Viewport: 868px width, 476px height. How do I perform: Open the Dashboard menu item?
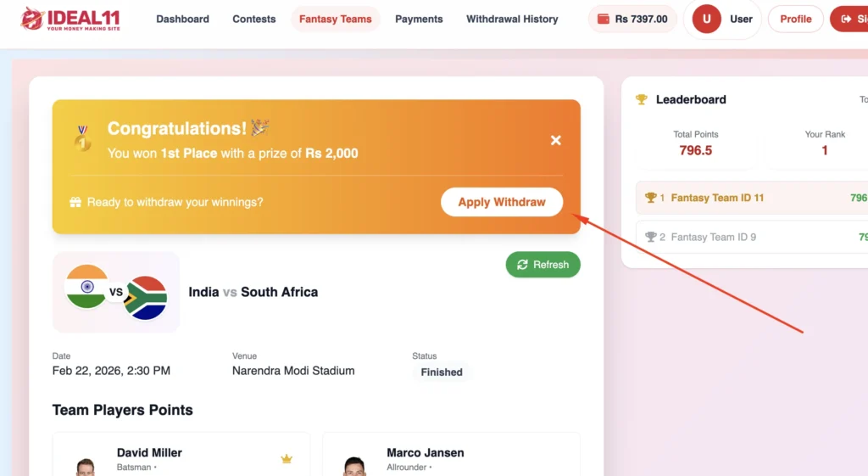182,19
